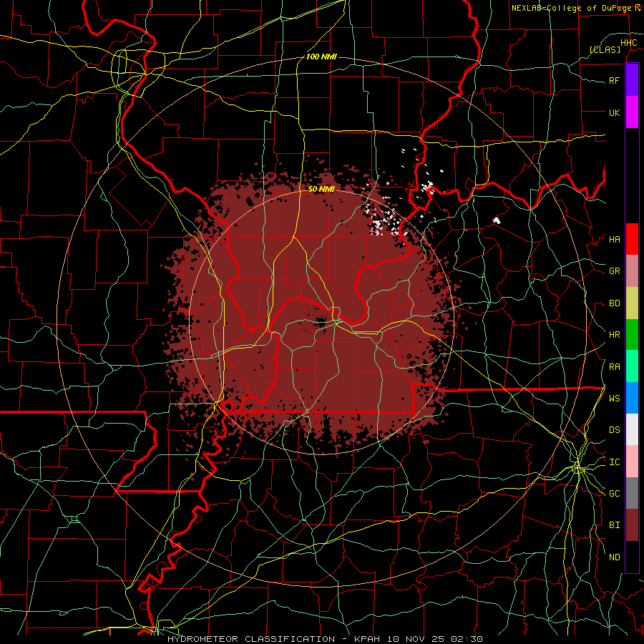Click the HHC product code text
Image resolution: width=644 pixels, height=644 pixels.
[x=629, y=43]
